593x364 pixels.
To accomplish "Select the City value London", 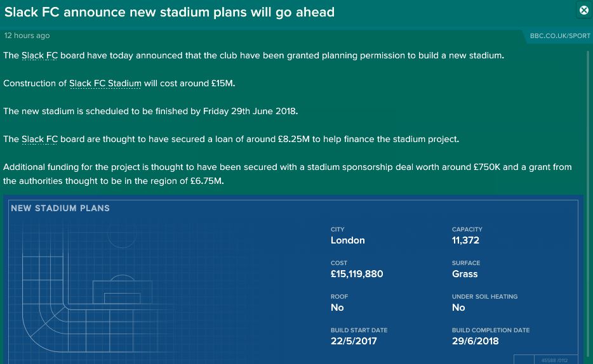I will 347,240.
